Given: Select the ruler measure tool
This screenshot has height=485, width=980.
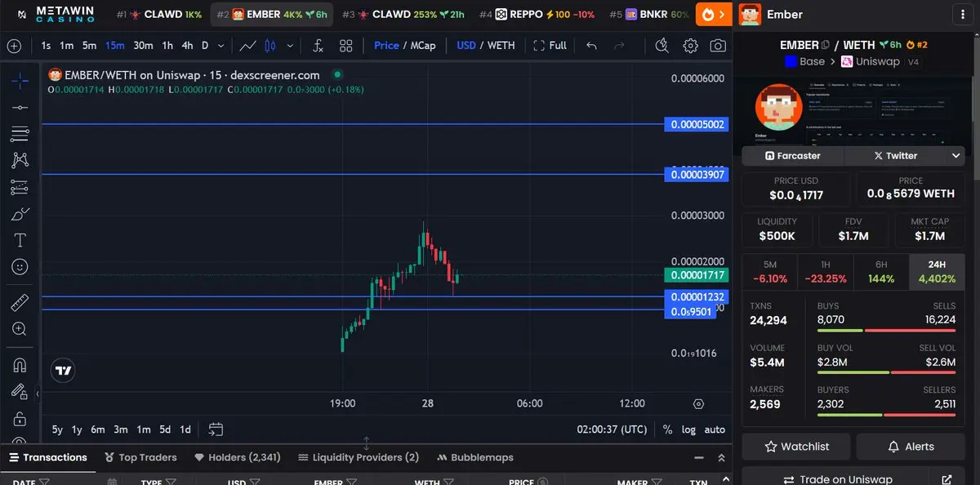Looking at the screenshot, I should tap(20, 303).
